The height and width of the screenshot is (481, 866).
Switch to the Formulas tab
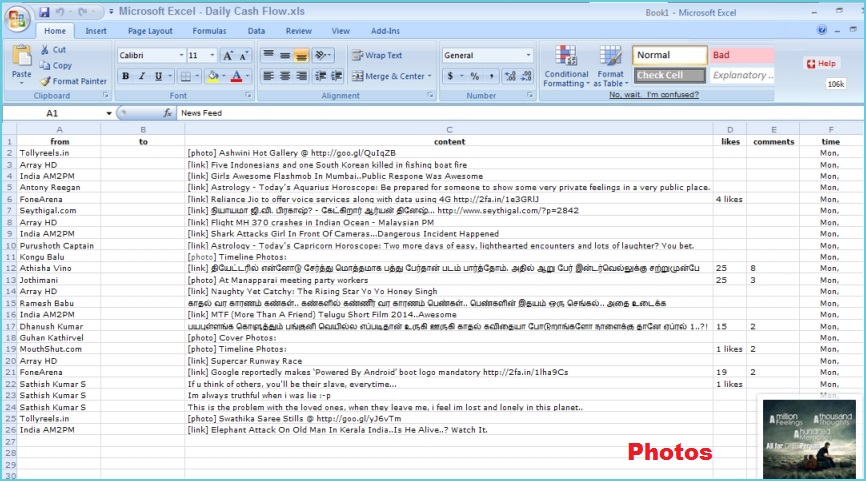coord(209,31)
